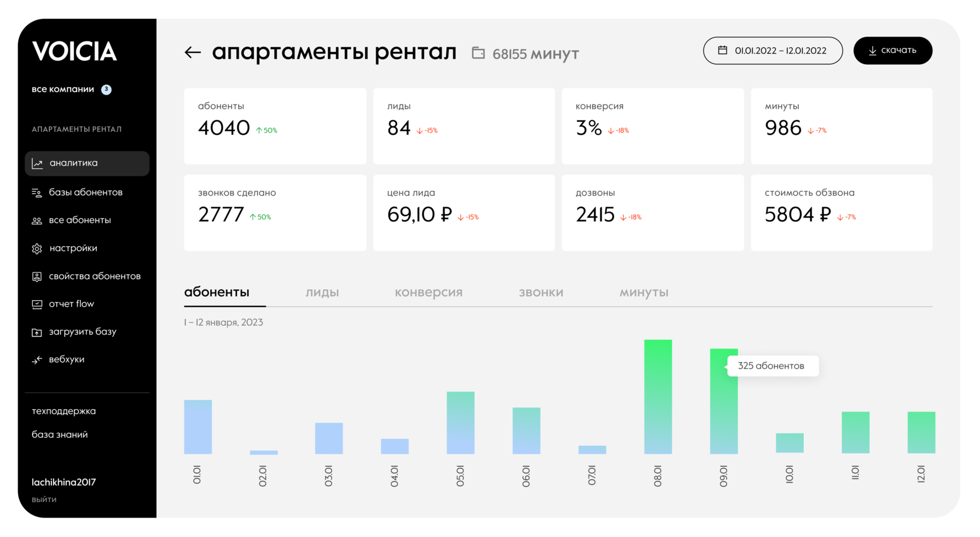The width and height of the screenshot is (980, 537).
Task: Click the дозвоны 2415 card
Action: [653, 213]
